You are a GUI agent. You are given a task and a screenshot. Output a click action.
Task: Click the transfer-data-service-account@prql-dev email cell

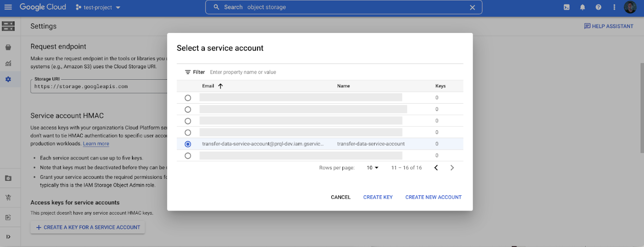[x=263, y=144]
